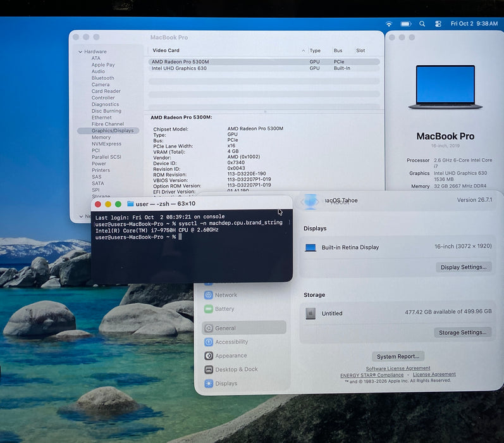Select SATA in Hardware list
Image resolution: width=504 pixels, height=443 pixels.
tap(98, 184)
